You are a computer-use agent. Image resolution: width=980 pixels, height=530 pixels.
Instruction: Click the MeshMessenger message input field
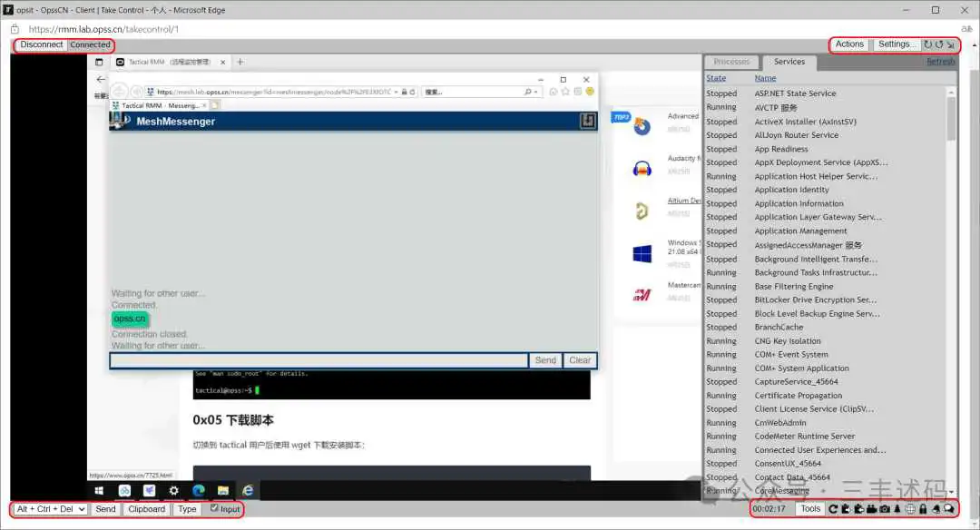[x=318, y=360]
